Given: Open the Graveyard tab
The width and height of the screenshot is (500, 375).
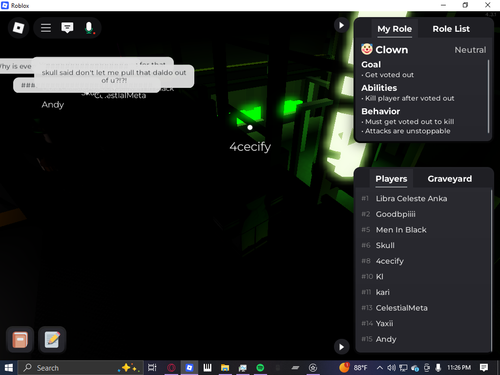Looking at the screenshot, I should [450, 179].
